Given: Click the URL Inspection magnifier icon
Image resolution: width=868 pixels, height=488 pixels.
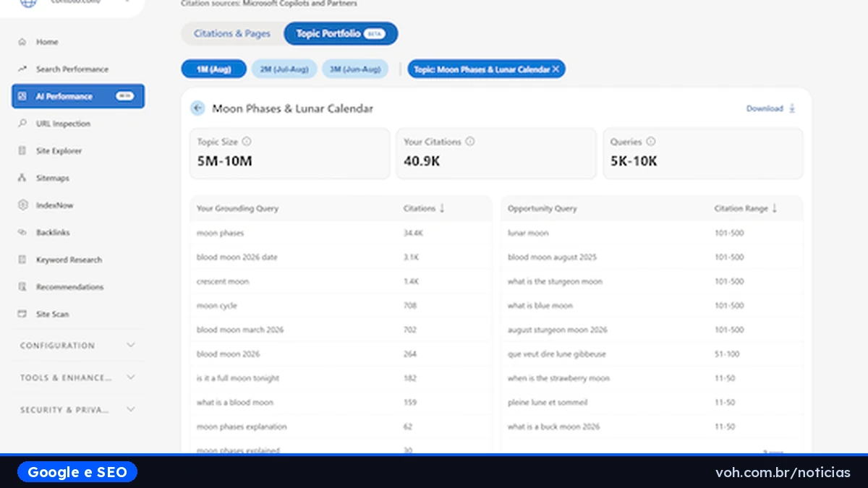Looking at the screenshot, I should pyautogui.click(x=22, y=124).
